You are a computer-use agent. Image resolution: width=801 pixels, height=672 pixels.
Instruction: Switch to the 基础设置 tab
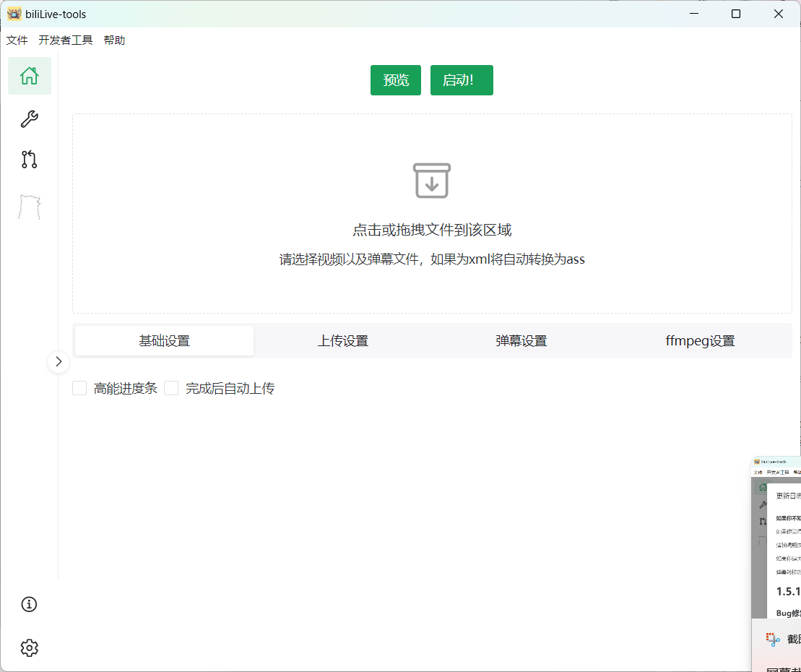[164, 341]
